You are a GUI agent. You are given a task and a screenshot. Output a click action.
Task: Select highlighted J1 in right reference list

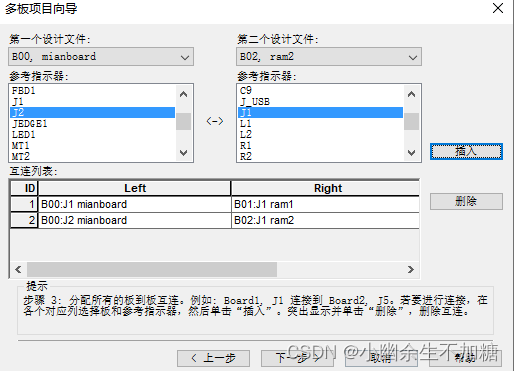coord(320,112)
